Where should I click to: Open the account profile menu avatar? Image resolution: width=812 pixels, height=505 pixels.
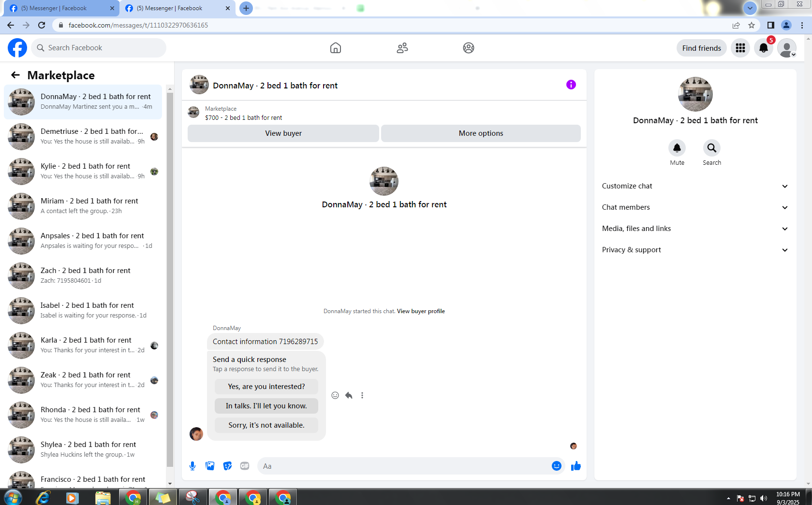point(787,48)
